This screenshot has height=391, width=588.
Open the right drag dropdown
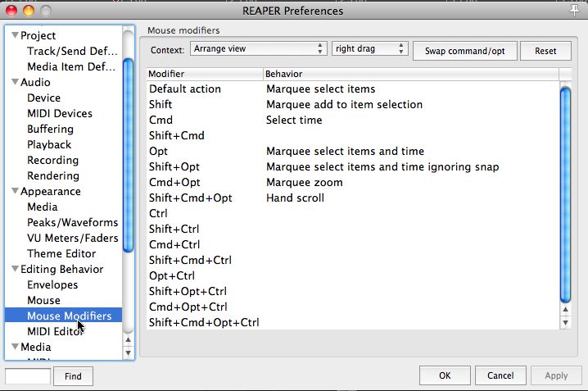369,48
